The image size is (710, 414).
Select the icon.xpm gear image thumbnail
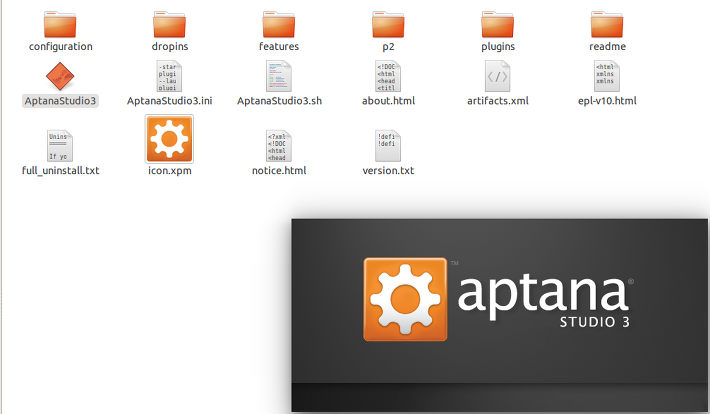(169, 139)
